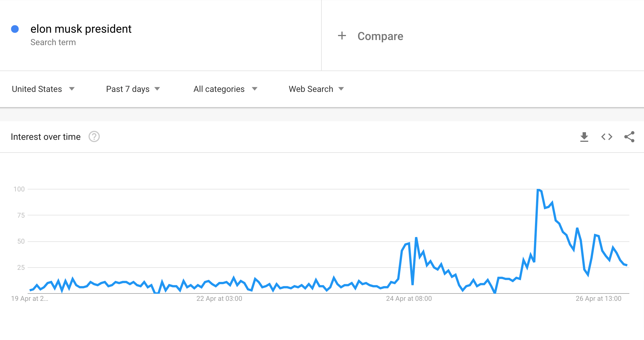Click the '26 Apr at 13:00' axis label
The height and width of the screenshot is (340, 644).
point(598,299)
